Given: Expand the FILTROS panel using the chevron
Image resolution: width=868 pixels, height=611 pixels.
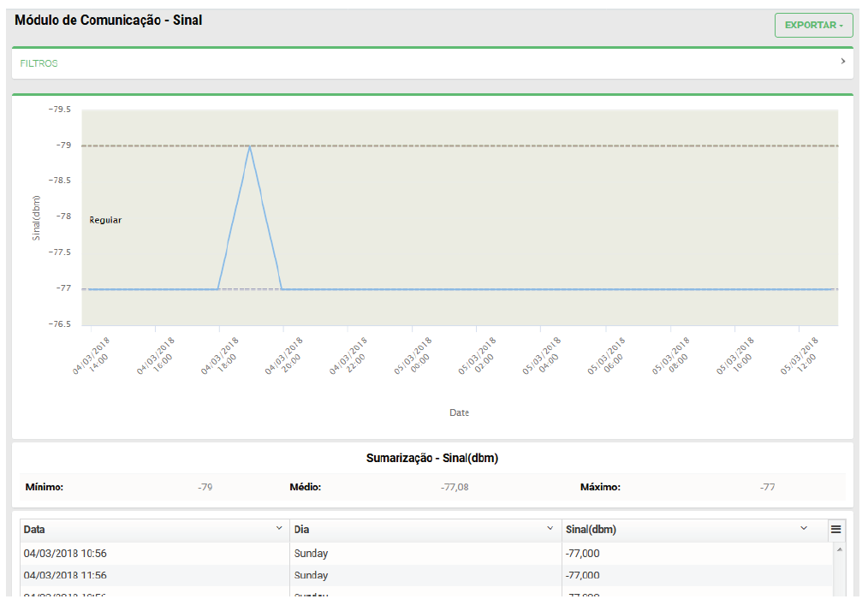Looking at the screenshot, I should 842,62.
